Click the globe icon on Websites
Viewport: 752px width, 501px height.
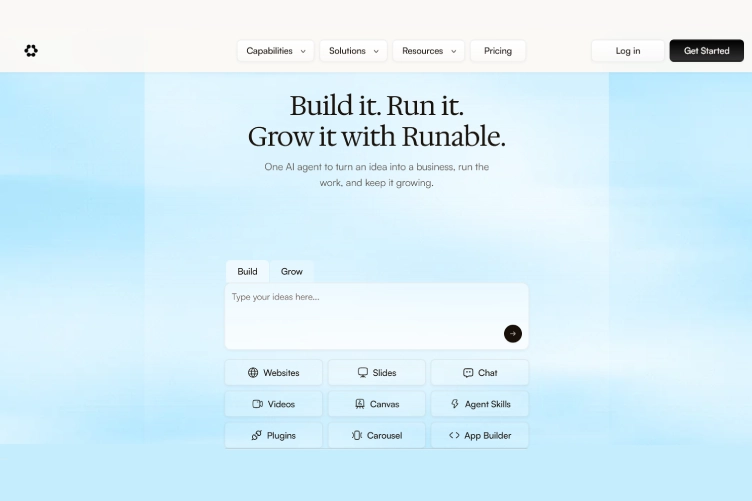[x=253, y=373]
